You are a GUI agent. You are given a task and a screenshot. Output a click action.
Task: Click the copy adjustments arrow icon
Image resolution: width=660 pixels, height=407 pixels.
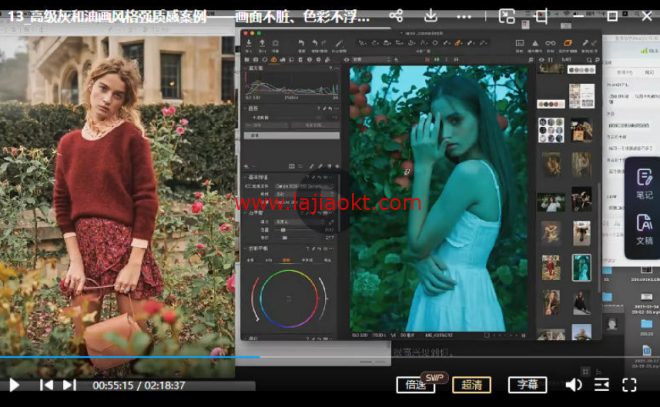point(585,43)
